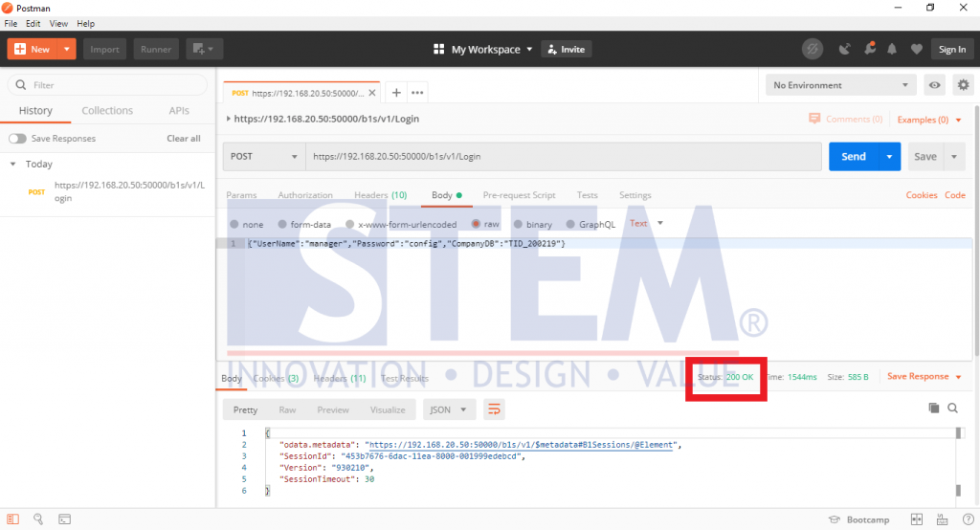Select the binary body option
The height and width of the screenshot is (530, 980).
[532, 224]
